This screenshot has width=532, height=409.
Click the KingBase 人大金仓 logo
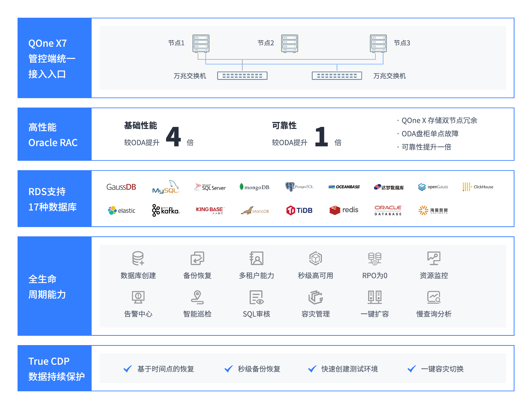(x=210, y=210)
